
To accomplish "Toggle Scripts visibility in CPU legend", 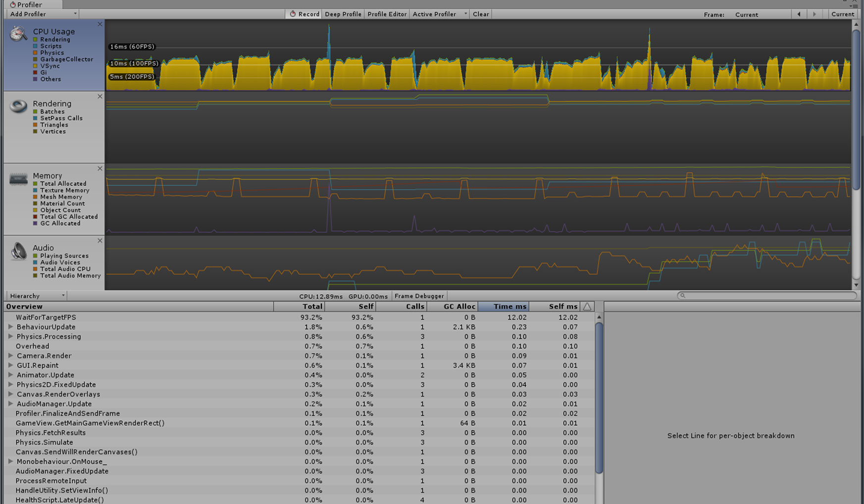I will (34, 46).
